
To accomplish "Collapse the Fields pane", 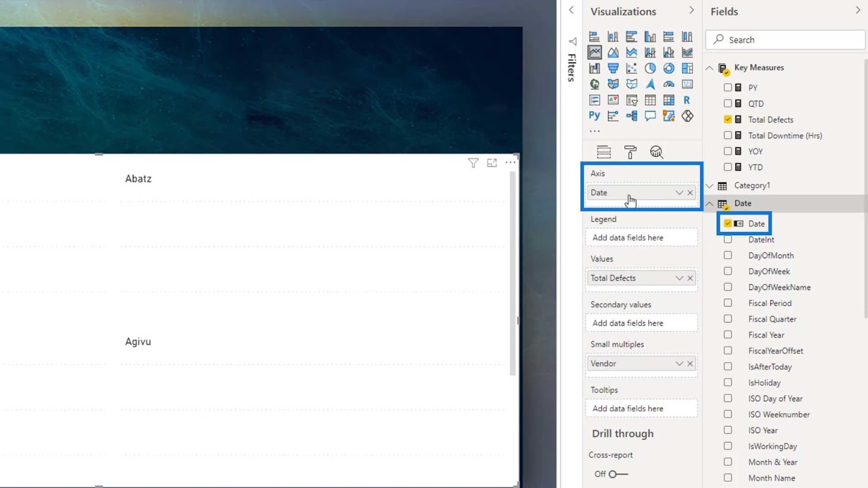I will [x=858, y=10].
